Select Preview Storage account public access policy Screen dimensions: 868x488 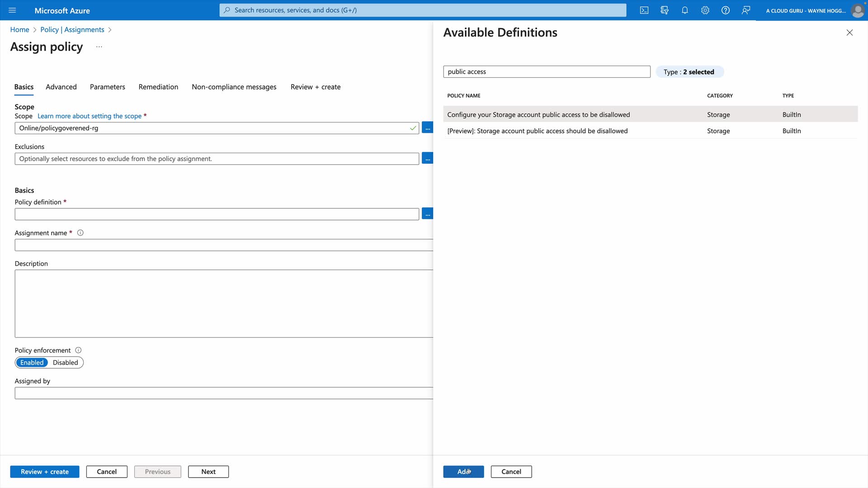pyautogui.click(x=537, y=131)
